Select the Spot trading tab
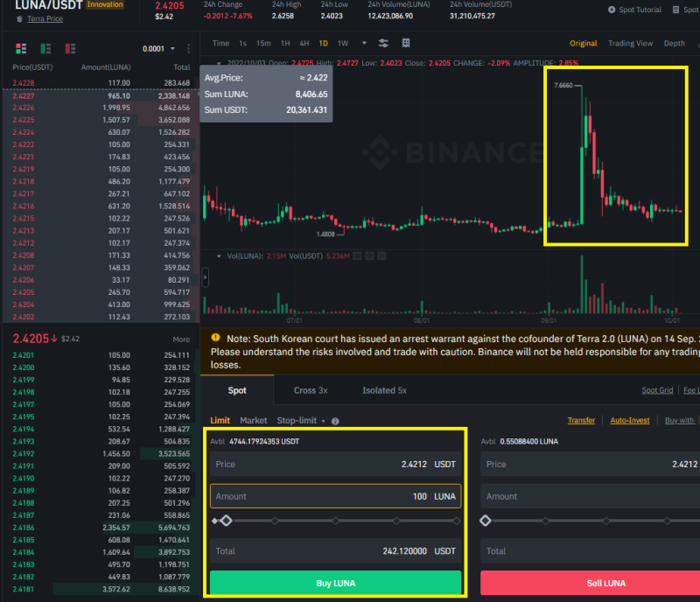 pos(237,390)
